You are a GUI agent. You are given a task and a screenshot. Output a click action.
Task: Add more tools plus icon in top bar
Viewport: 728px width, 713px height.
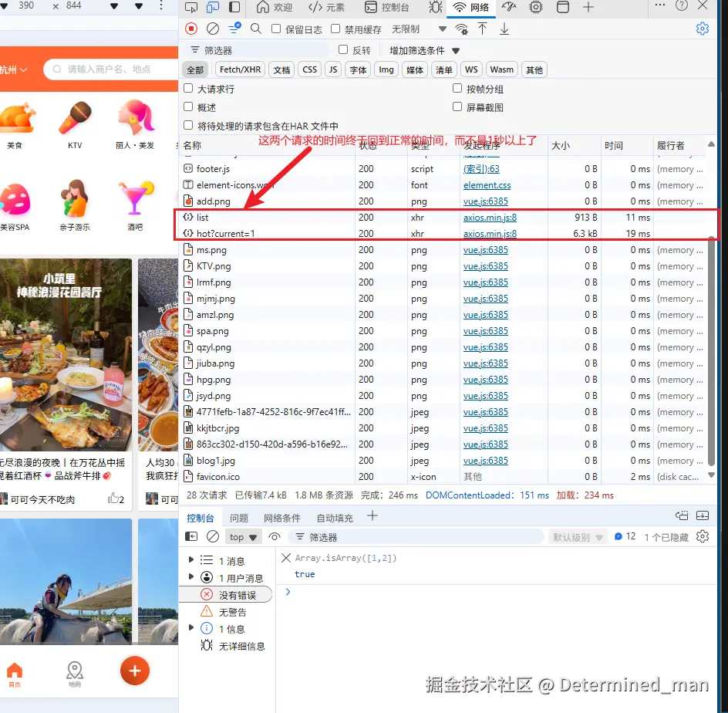[588, 8]
